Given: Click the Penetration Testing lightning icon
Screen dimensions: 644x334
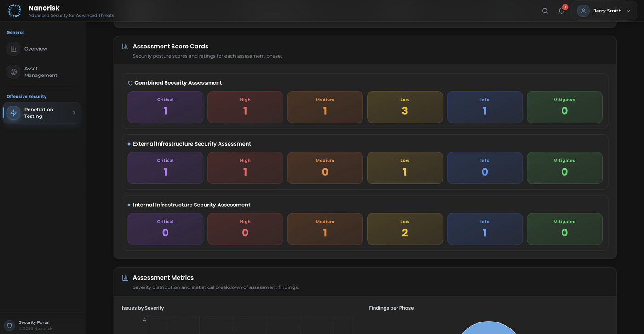Looking at the screenshot, I should click(13, 113).
